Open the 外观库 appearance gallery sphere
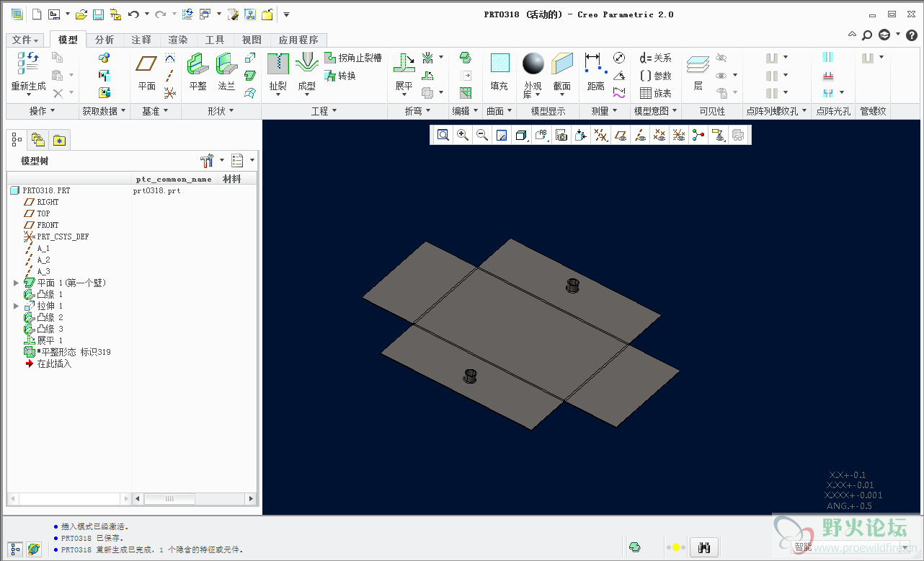The width and height of the screenshot is (924, 561). (533, 63)
